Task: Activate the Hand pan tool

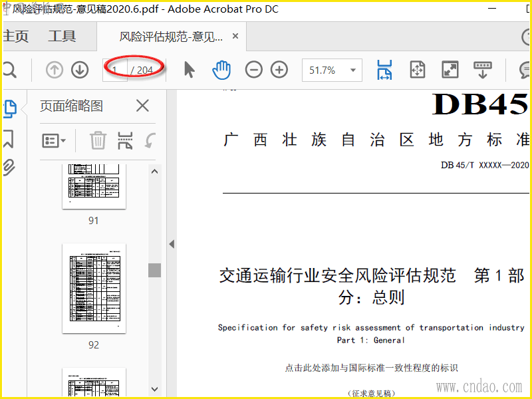Action: pyautogui.click(x=221, y=70)
